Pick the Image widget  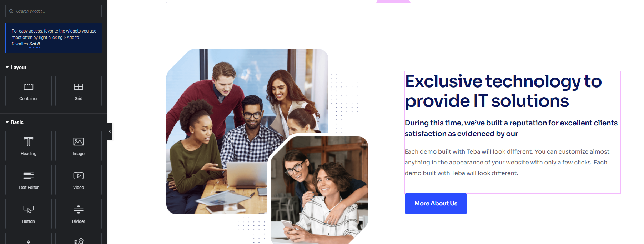[79, 146]
